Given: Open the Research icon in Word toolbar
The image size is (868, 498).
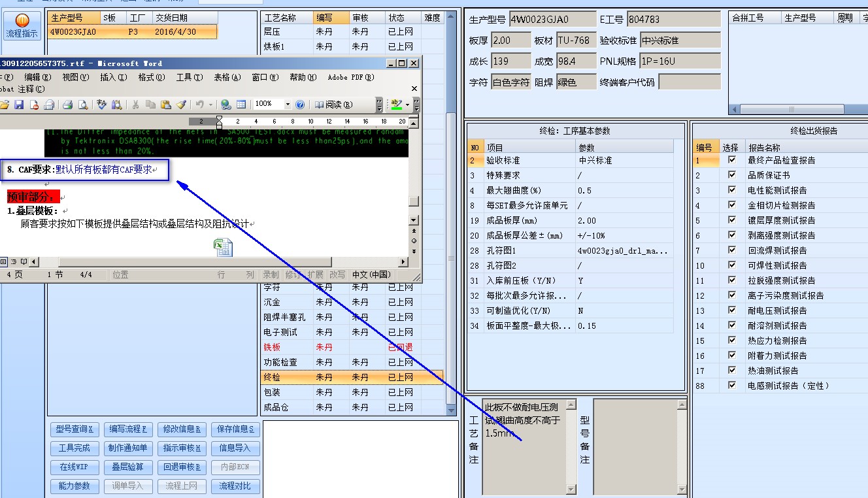Looking at the screenshot, I should (116, 105).
